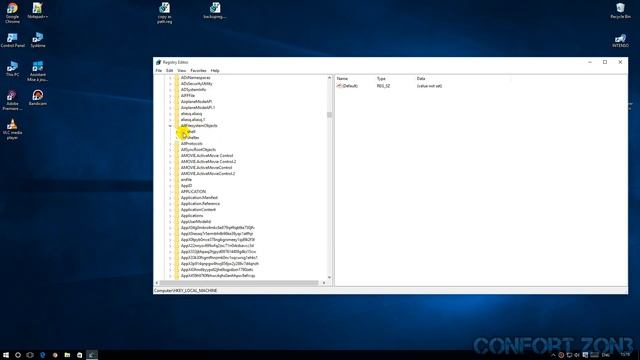
Task: Open File Explorer from the taskbar
Action: (x=67, y=355)
